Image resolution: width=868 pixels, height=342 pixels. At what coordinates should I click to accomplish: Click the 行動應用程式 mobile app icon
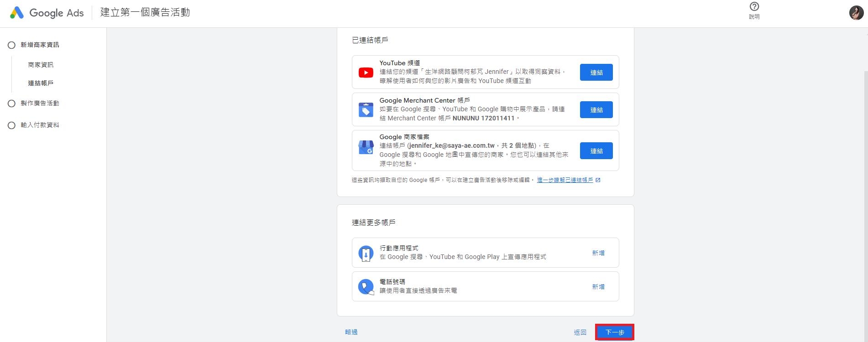click(366, 253)
